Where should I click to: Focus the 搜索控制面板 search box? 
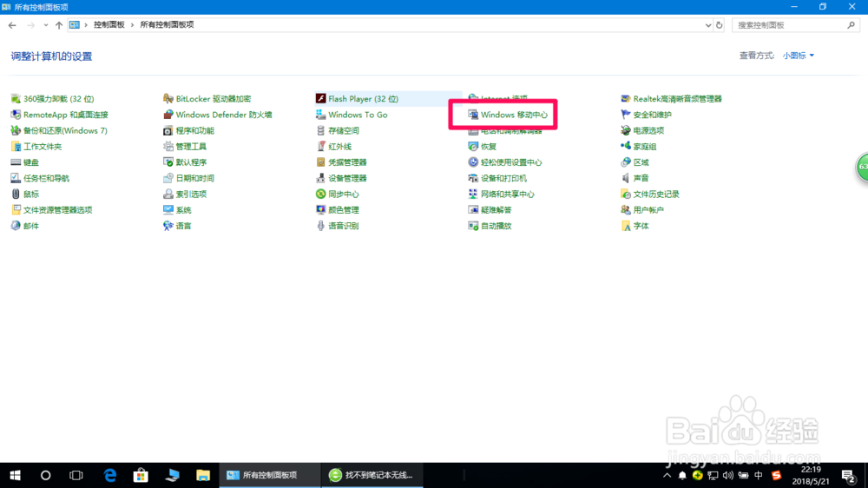[x=795, y=25]
